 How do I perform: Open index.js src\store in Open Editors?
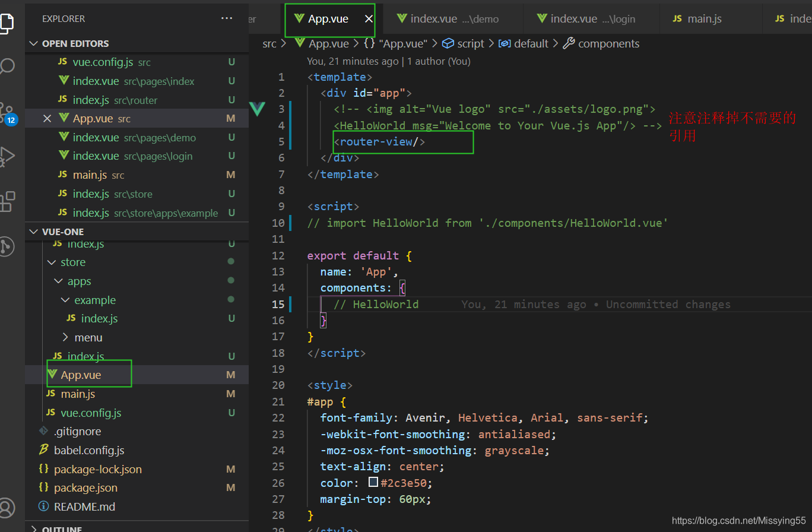(137, 194)
